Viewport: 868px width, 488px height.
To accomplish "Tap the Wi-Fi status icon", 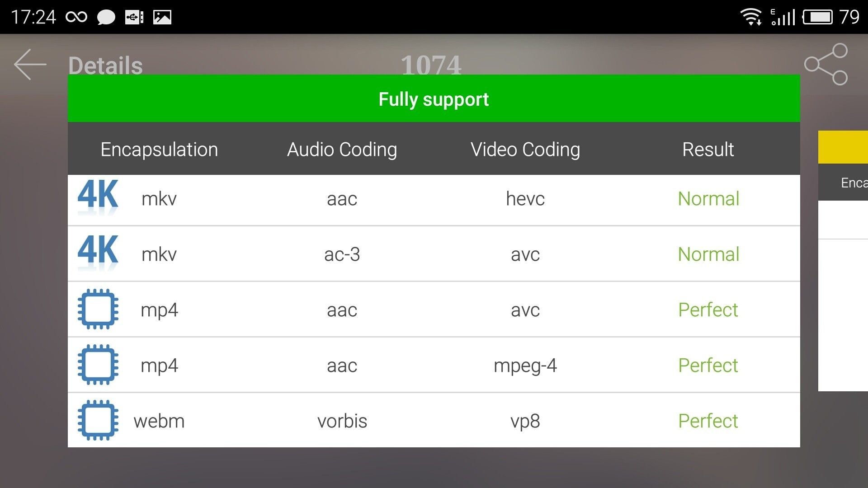I will tap(751, 17).
